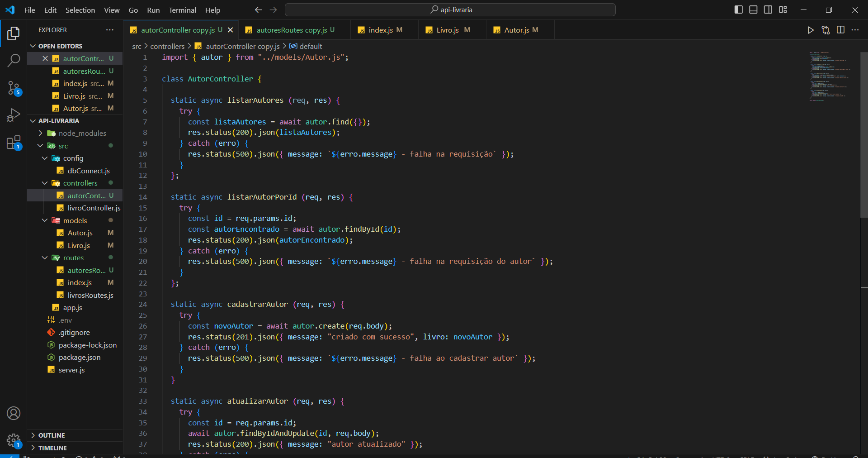
Task: Open the File menu
Action: 30,10
